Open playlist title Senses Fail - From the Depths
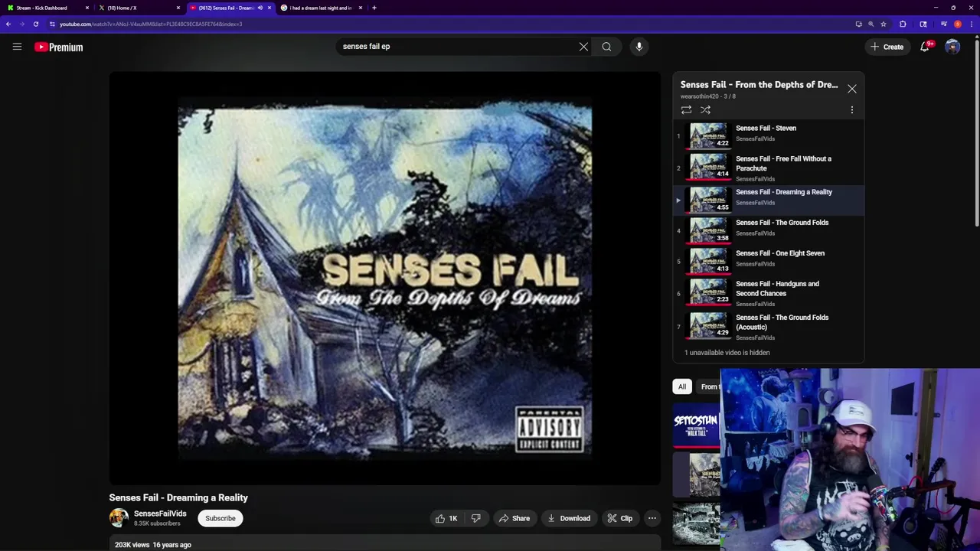The image size is (980, 551). 759,85
